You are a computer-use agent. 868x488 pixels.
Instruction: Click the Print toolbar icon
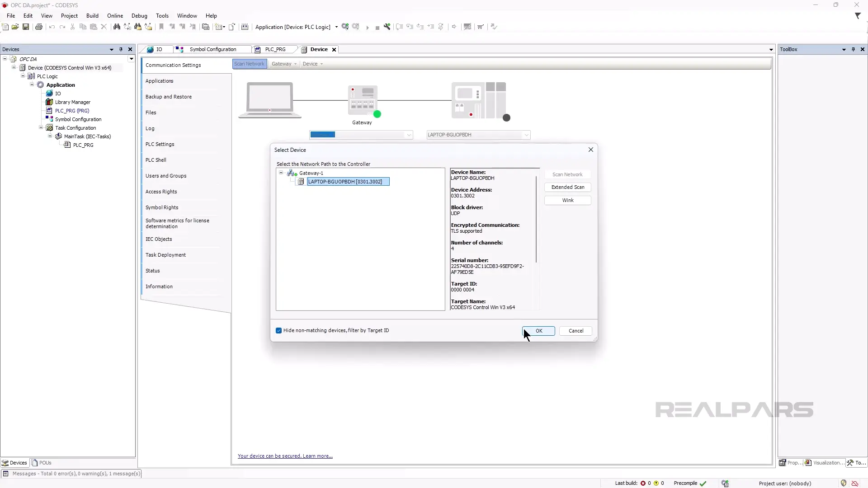[39, 27]
